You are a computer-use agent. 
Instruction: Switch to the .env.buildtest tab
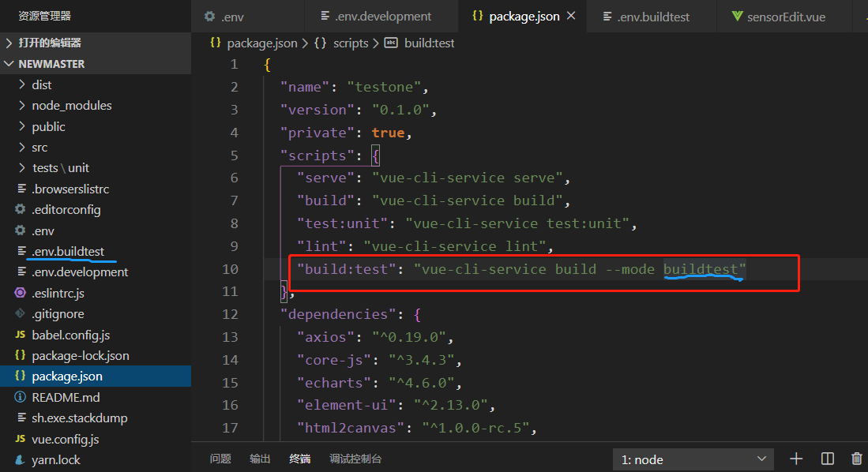tap(651, 17)
